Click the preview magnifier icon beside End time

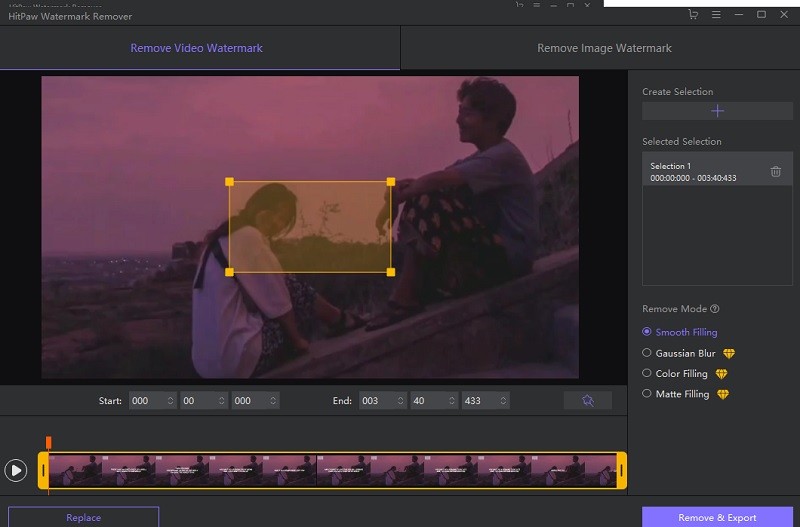[x=588, y=401]
